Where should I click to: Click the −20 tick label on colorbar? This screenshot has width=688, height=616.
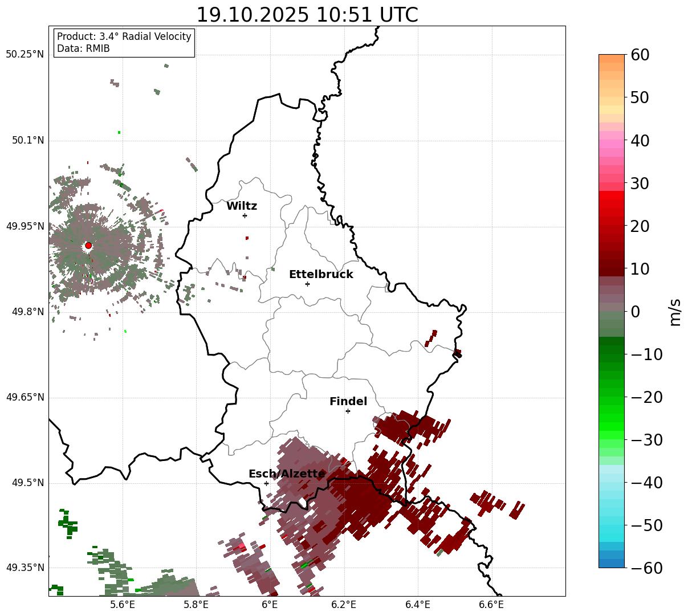tap(646, 397)
